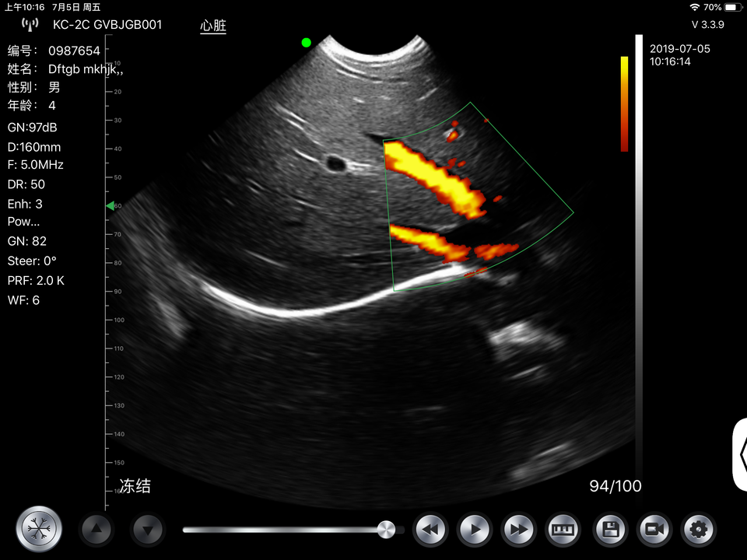
Task: Click the power Doppler color scale bar
Action: point(624,103)
